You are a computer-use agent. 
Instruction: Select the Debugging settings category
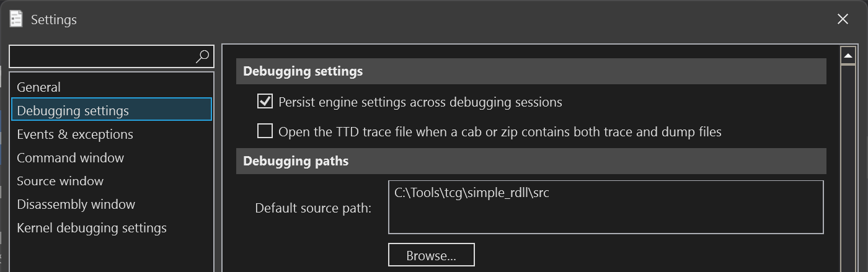pyautogui.click(x=73, y=111)
